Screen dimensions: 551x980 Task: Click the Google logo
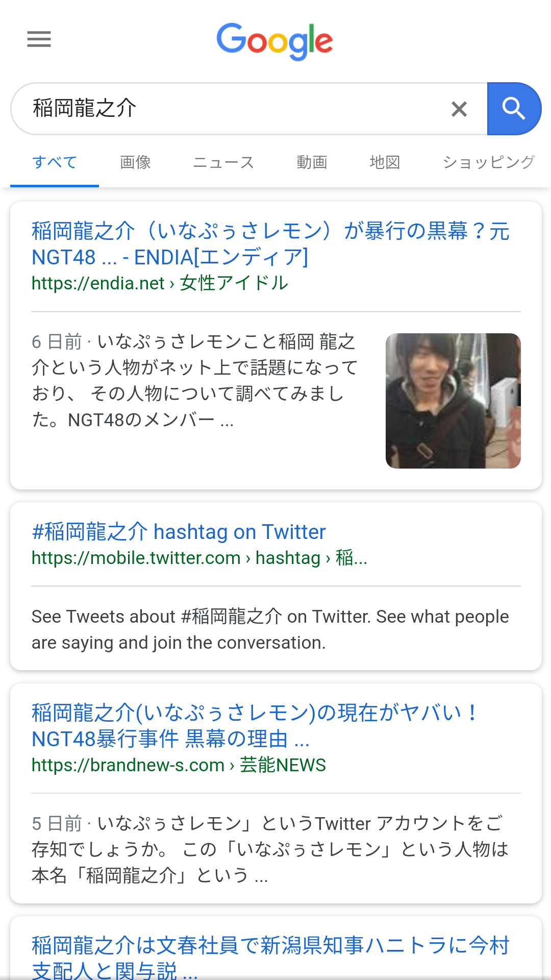click(274, 41)
